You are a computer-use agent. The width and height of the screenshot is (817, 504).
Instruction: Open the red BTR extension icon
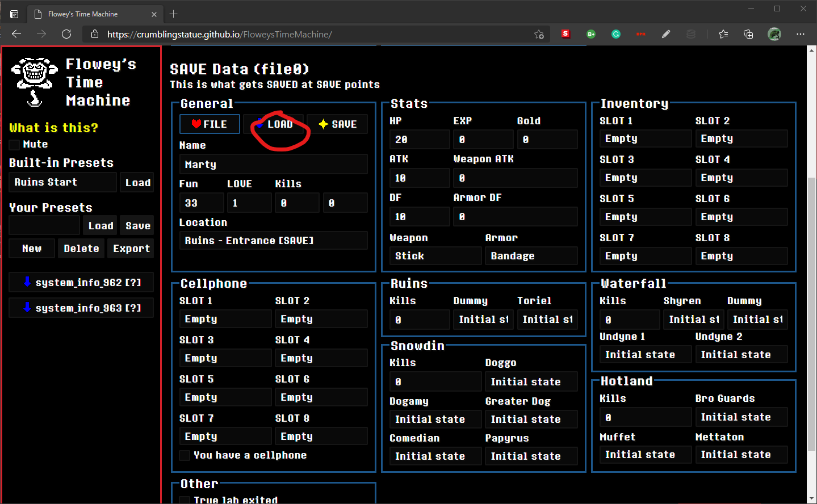[x=641, y=34]
